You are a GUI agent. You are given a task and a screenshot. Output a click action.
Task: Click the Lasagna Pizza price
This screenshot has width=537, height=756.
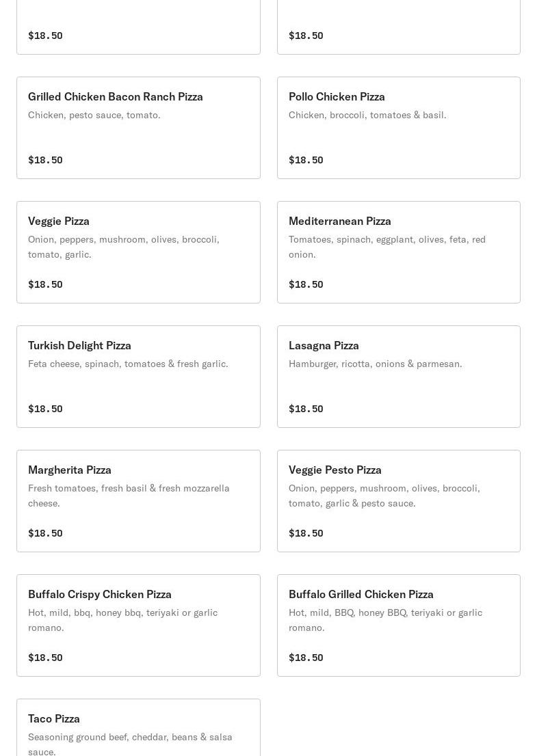(306, 409)
